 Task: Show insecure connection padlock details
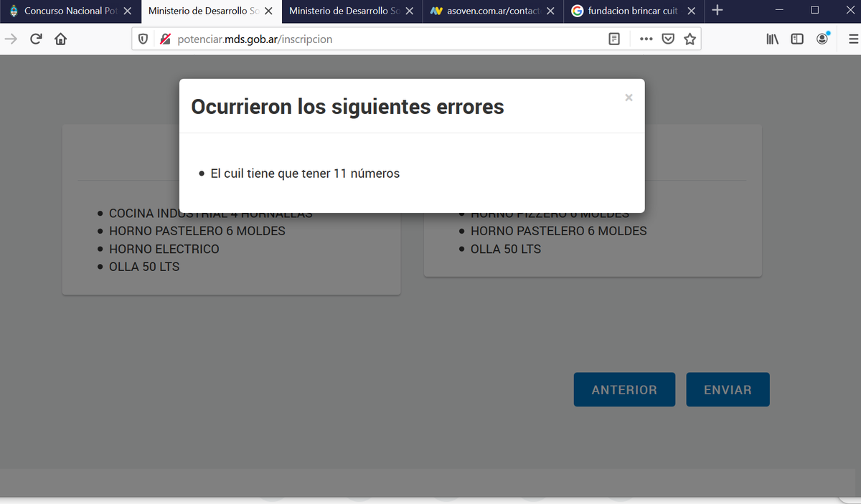pyautogui.click(x=165, y=39)
